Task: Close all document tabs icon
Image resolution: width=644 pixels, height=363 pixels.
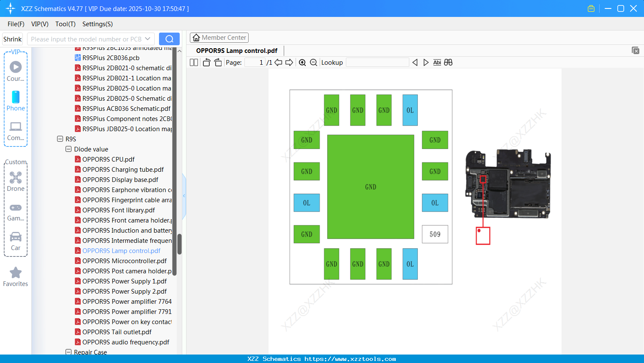Action: 635,50
